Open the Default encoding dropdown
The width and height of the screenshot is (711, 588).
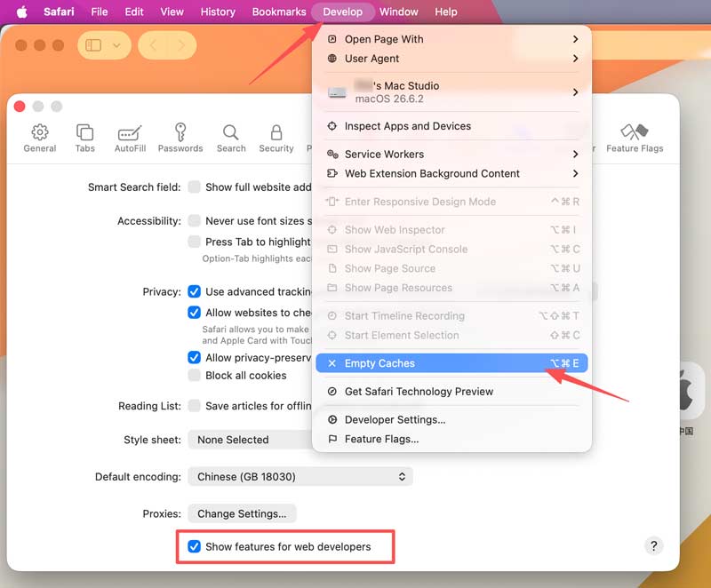(300, 477)
